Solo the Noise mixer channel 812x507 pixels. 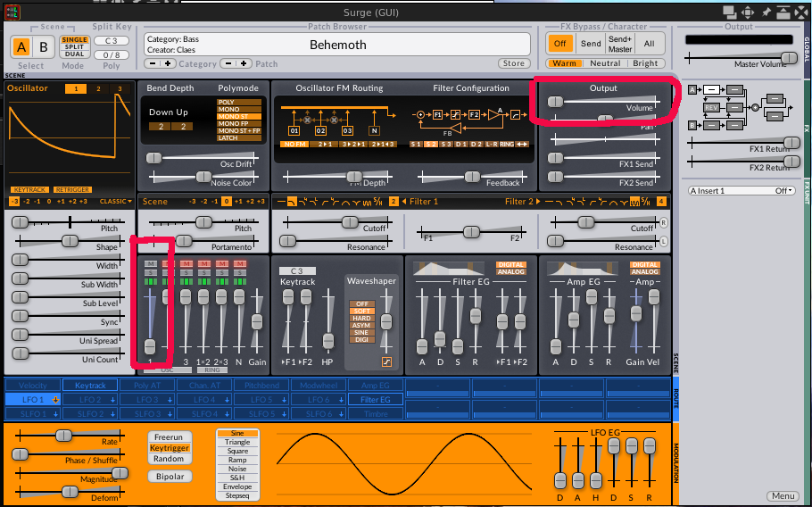[239, 273]
